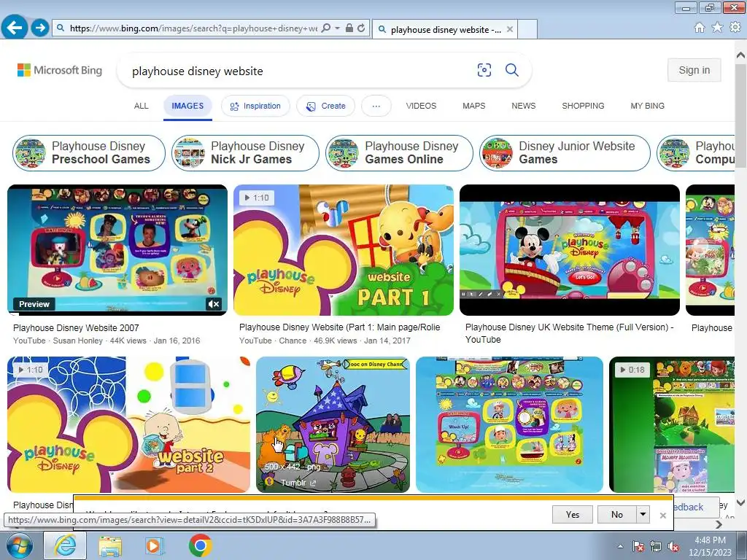Go back with the browser back arrow
Screen dimensions: 747x560
[x=15, y=28]
